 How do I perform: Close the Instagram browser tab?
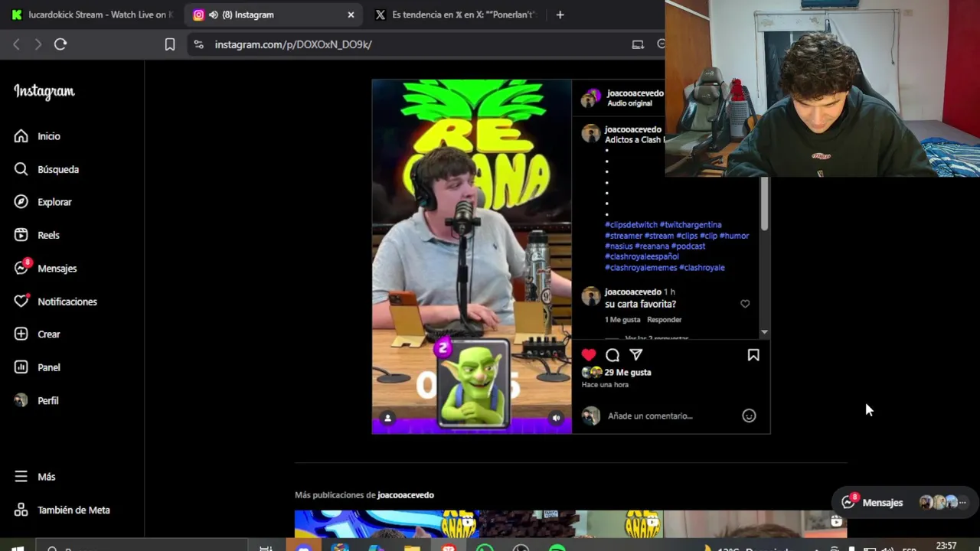tap(351, 15)
